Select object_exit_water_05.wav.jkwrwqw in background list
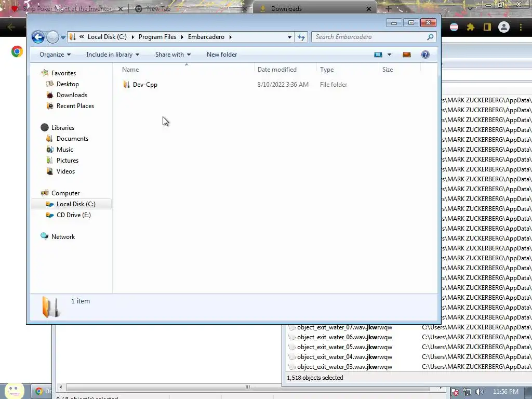 pos(345,347)
